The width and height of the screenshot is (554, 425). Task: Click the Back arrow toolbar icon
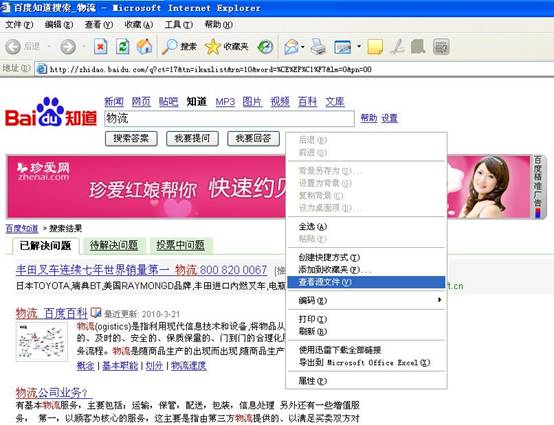point(13,47)
